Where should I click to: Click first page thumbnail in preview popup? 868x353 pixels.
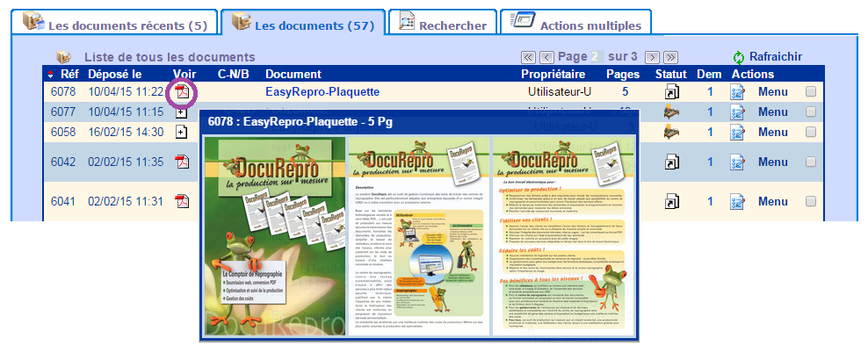(x=273, y=236)
